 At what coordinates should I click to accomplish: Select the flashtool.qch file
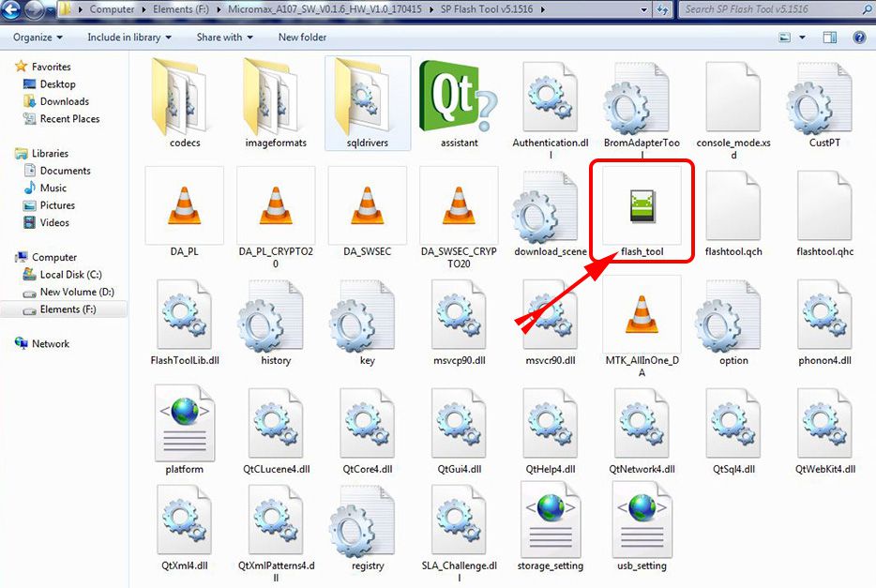[733, 212]
